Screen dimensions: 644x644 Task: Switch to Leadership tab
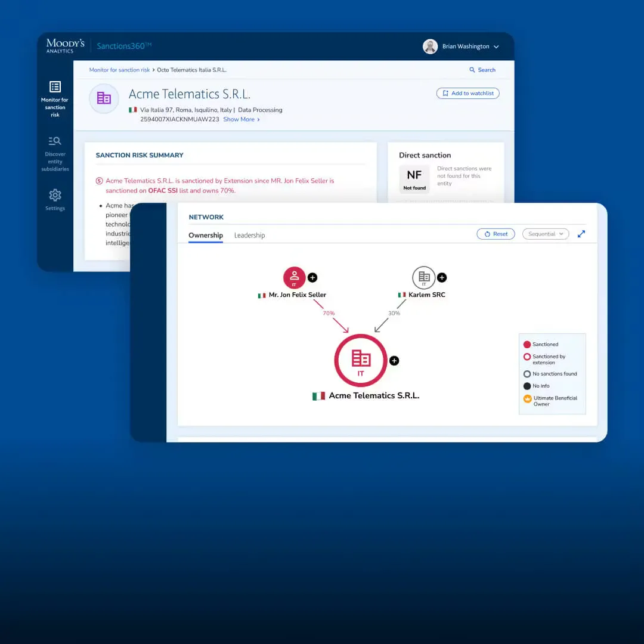tap(249, 236)
